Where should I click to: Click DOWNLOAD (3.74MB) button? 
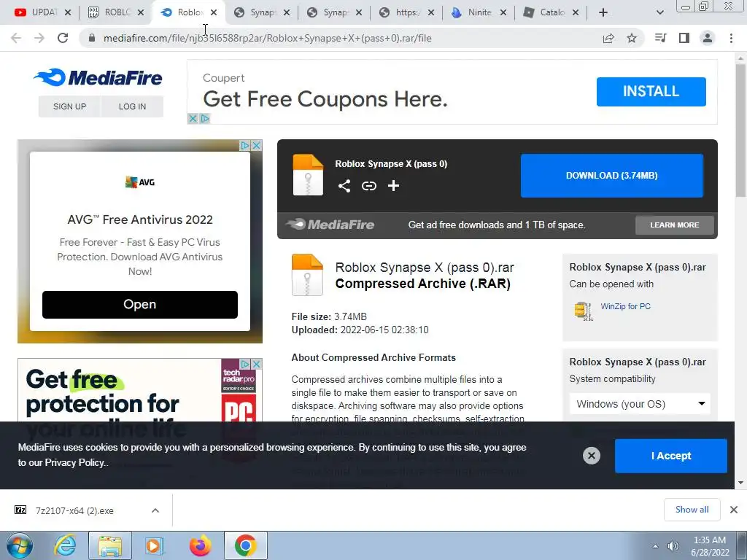[612, 175]
